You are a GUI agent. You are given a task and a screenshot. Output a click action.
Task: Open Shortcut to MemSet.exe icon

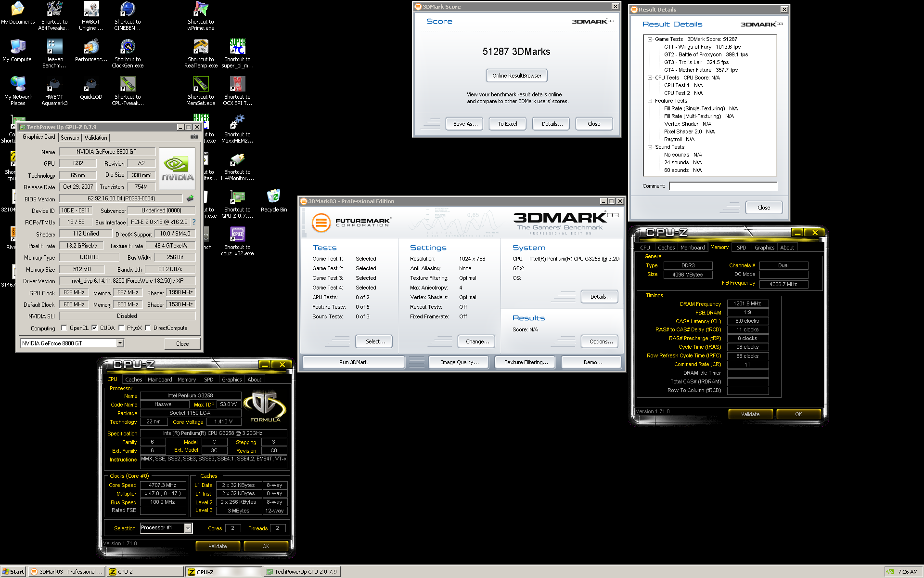point(201,91)
